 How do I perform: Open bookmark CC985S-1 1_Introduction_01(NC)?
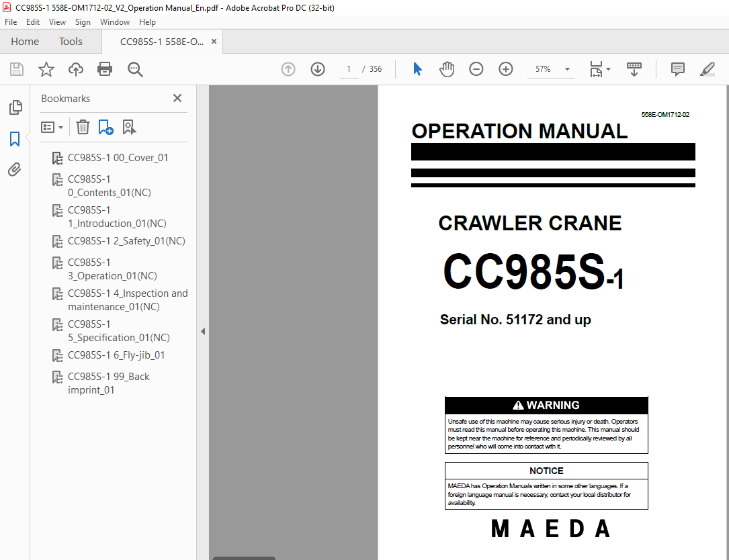click(117, 217)
